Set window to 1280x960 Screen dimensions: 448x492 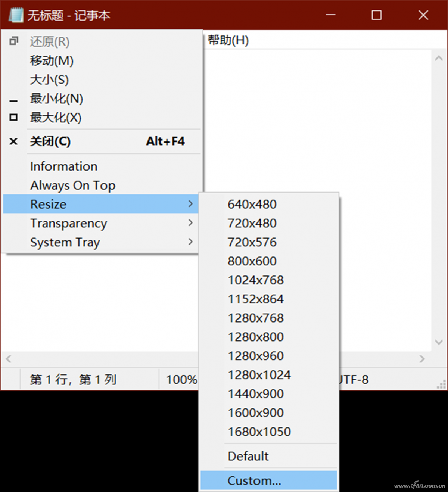pyautogui.click(x=269, y=356)
